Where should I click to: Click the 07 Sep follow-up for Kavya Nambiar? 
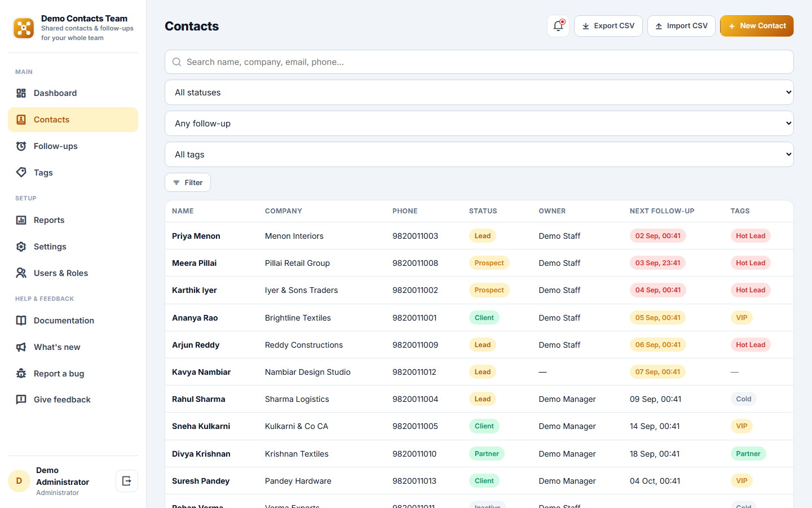[x=657, y=372]
